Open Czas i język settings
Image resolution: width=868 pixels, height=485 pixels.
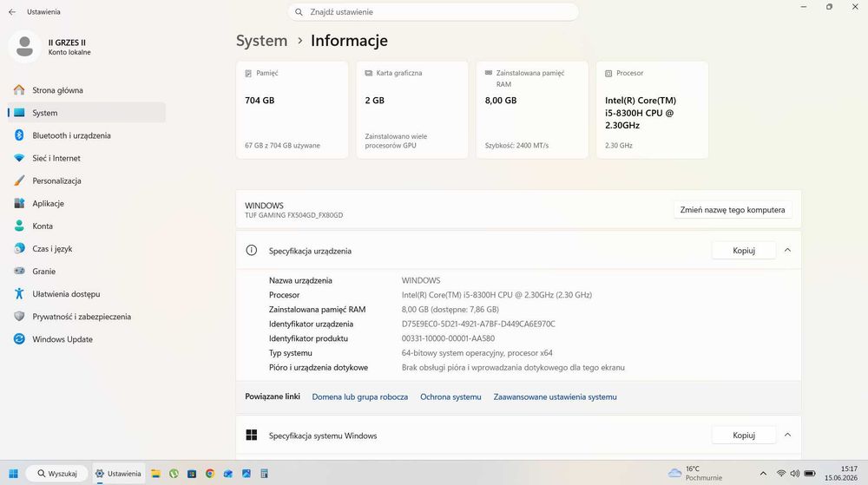87,249
